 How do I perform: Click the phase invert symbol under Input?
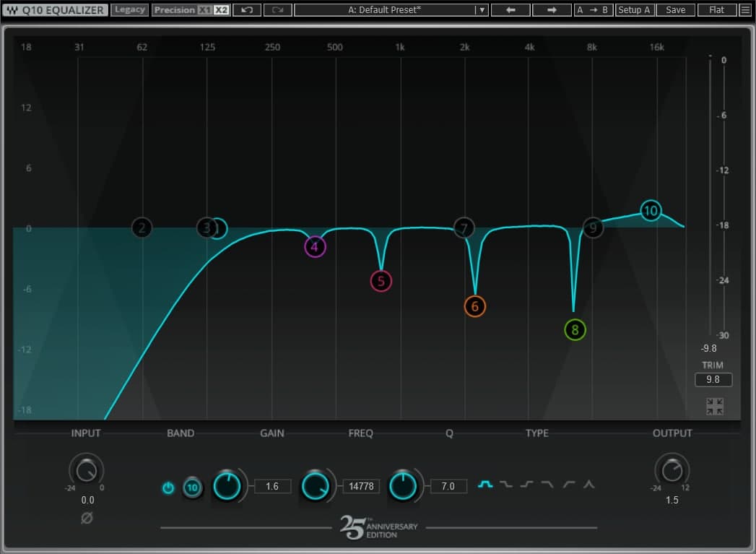click(x=87, y=518)
